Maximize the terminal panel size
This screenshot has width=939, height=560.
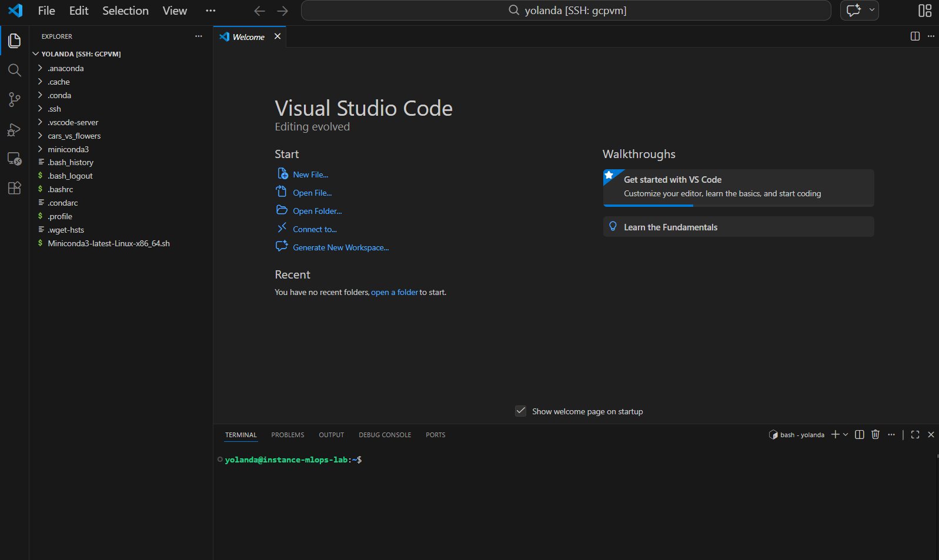point(915,435)
